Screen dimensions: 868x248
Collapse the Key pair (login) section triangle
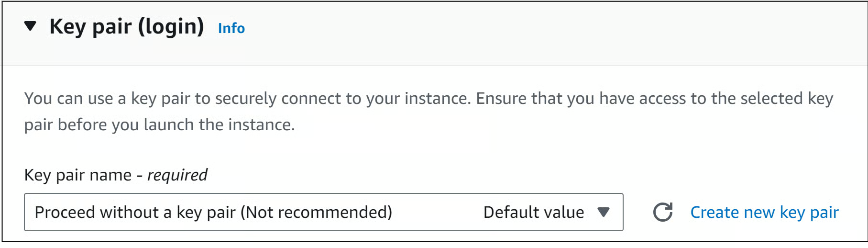(x=30, y=26)
